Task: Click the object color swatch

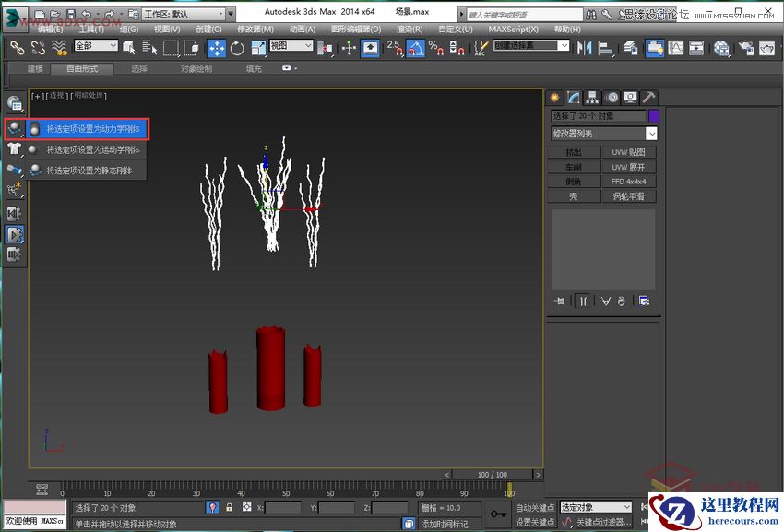Action: (x=654, y=115)
